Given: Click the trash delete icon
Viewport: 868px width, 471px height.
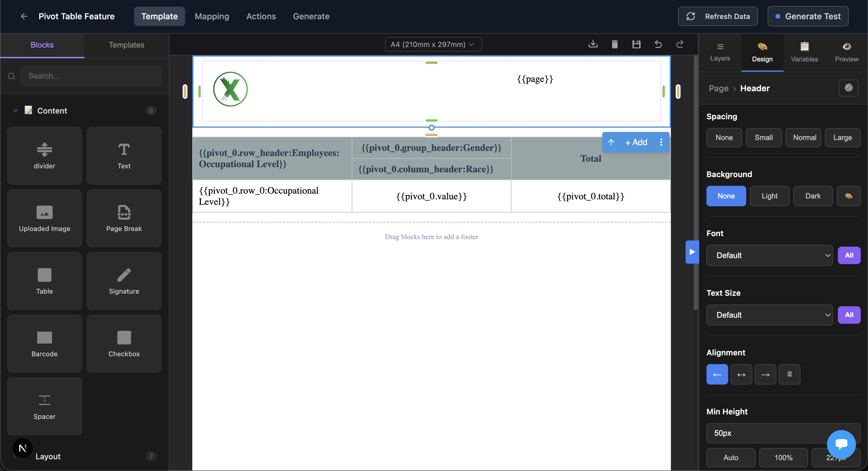Looking at the screenshot, I should coord(615,44).
